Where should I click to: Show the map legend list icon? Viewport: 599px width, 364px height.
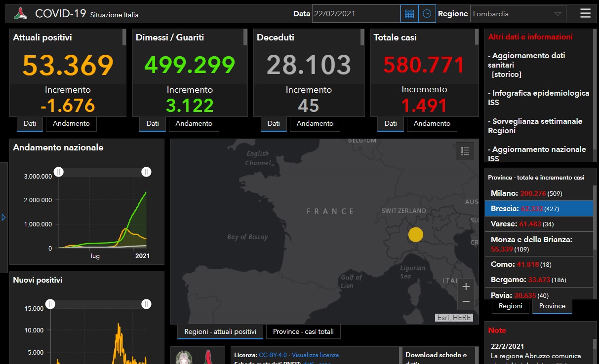[x=465, y=151]
